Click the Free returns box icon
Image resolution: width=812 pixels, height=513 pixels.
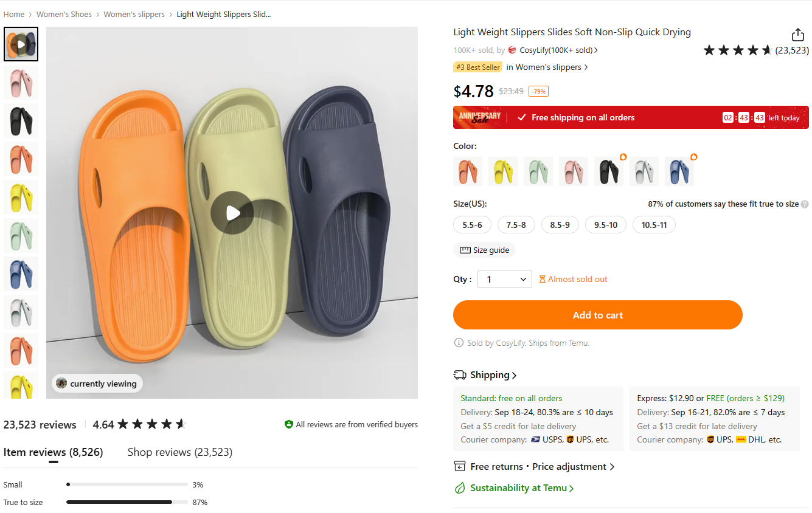click(x=460, y=467)
